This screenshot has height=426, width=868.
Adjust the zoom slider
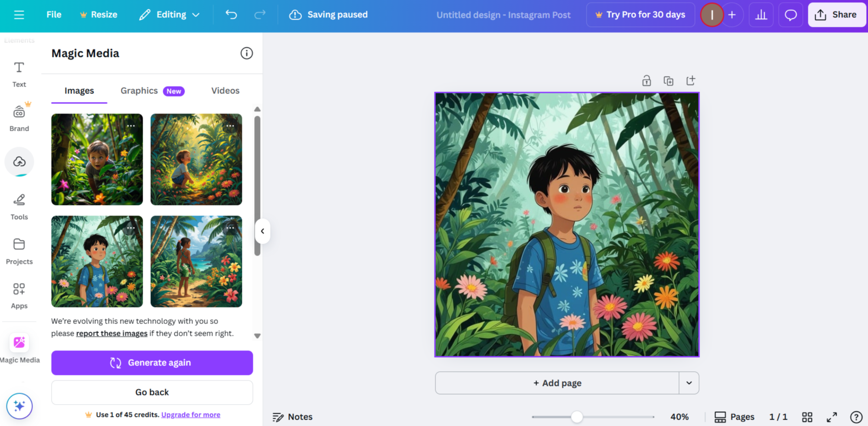click(576, 417)
